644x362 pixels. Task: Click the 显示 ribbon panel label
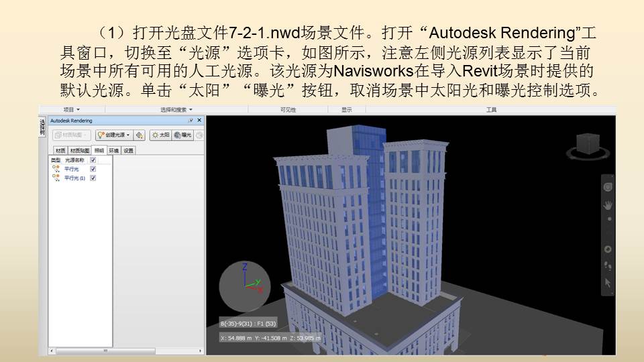[347, 109]
